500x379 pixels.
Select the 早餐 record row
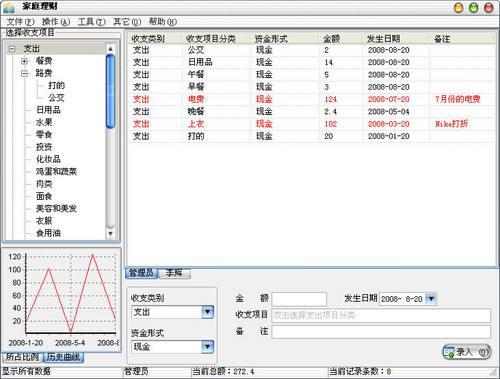(x=312, y=87)
